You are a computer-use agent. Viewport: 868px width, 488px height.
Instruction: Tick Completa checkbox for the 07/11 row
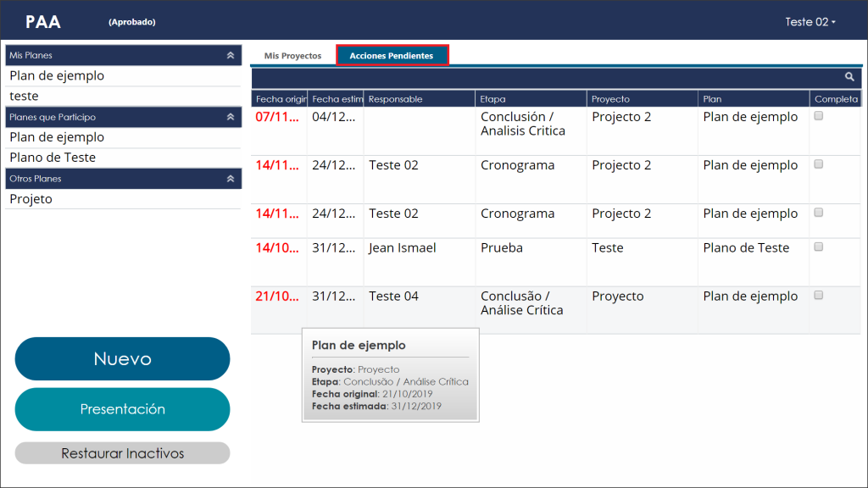[819, 116]
